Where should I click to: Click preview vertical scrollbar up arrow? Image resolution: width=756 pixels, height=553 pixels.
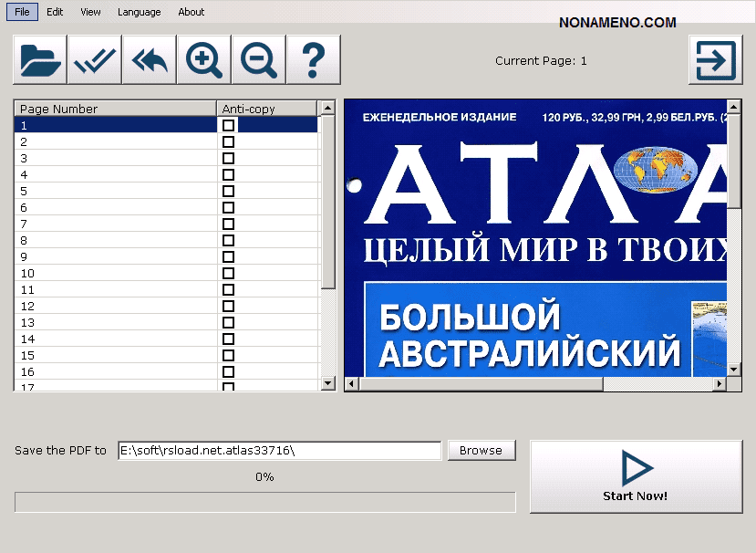(734, 108)
